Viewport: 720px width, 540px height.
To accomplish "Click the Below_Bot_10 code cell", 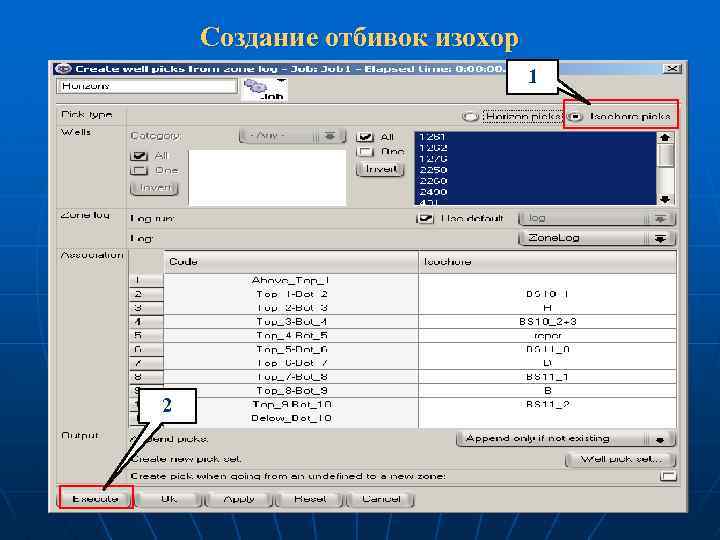I will coord(291,418).
